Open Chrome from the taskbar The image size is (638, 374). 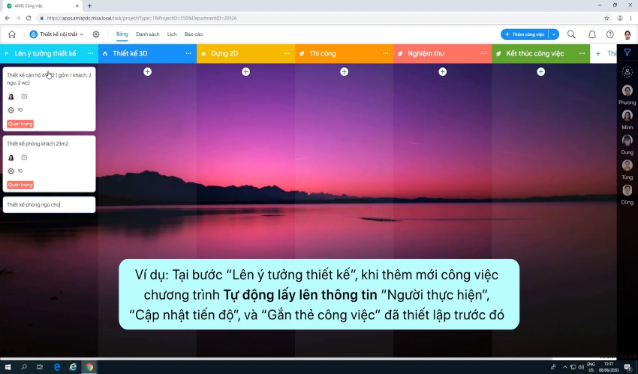tap(89, 367)
